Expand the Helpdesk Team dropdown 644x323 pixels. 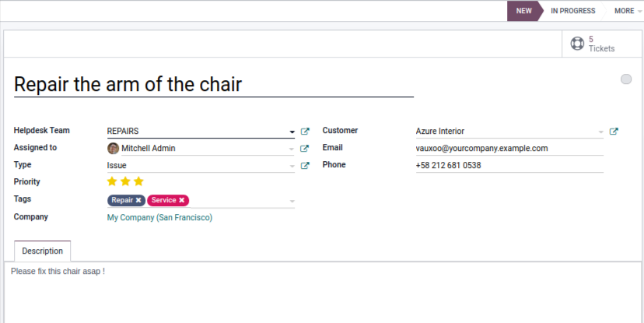292,132
